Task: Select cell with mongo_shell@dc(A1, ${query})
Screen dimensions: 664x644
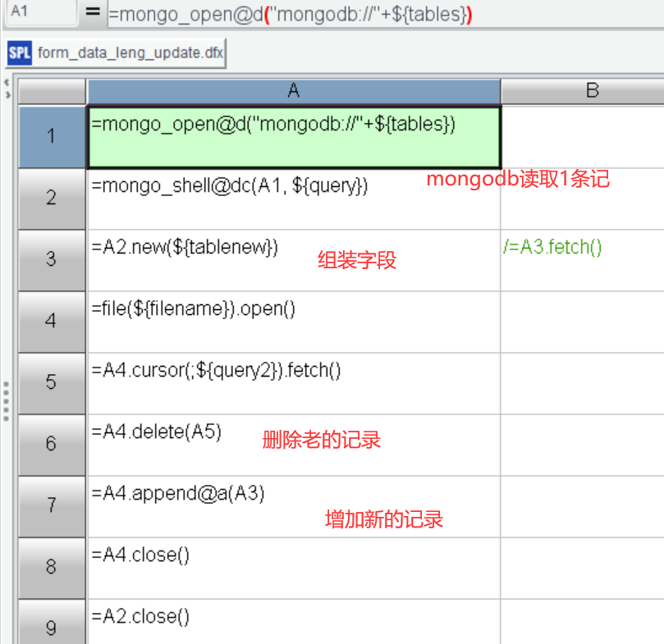Action: click(x=294, y=199)
